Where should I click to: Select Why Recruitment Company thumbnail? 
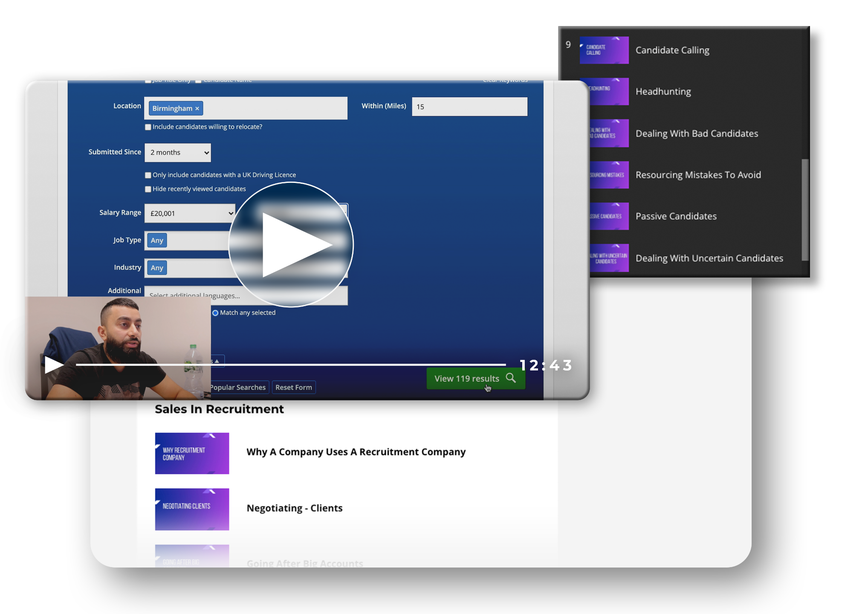click(x=192, y=453)
